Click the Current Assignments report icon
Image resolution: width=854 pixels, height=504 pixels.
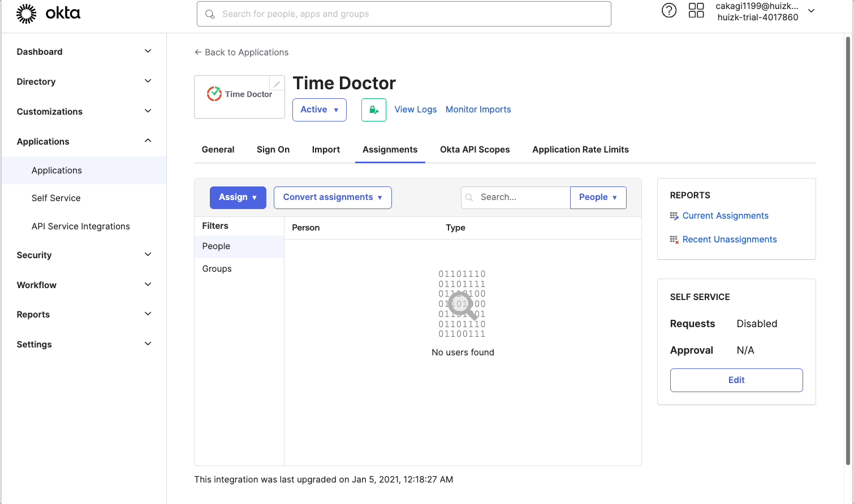[x=674, y=215]
